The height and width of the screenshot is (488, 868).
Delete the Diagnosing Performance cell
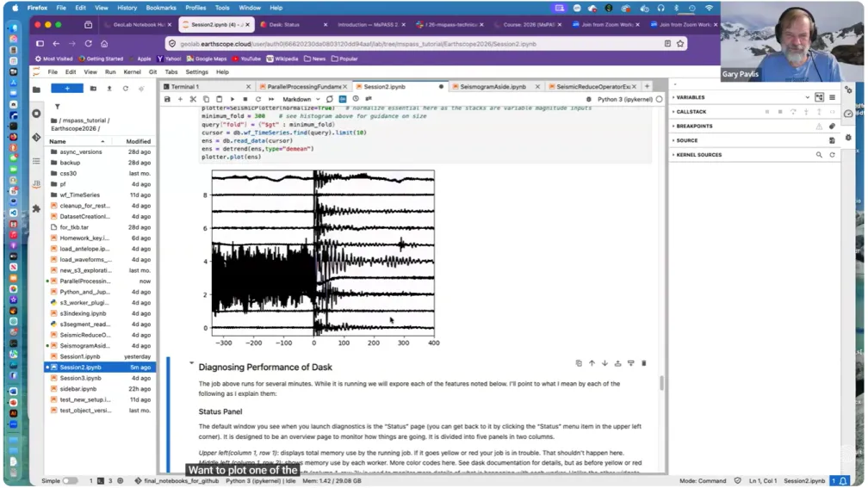644,363
